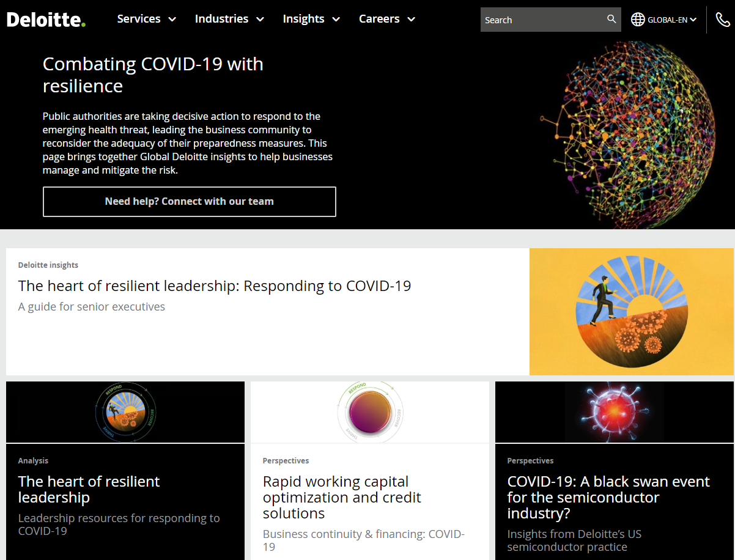Click the globe language icon
Image resolution: width=735 pixels, height=560 pixels.
click(x=638, y=20)
